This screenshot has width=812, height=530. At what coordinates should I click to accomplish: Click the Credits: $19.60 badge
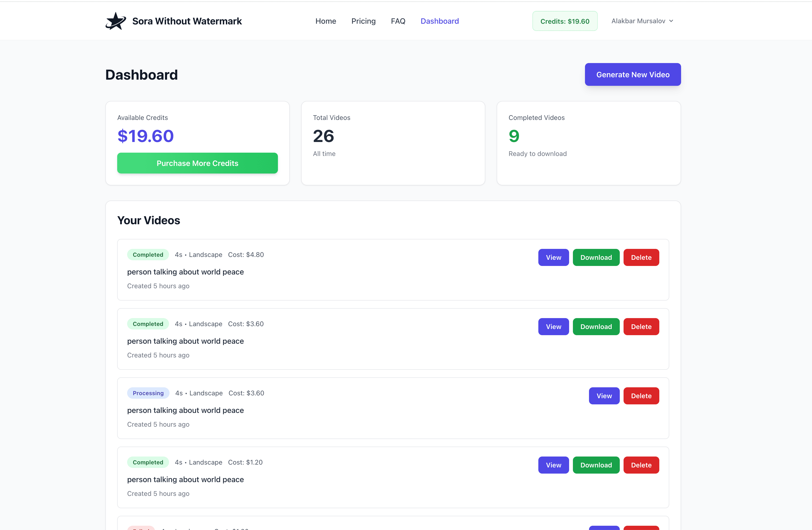[565, 21]
